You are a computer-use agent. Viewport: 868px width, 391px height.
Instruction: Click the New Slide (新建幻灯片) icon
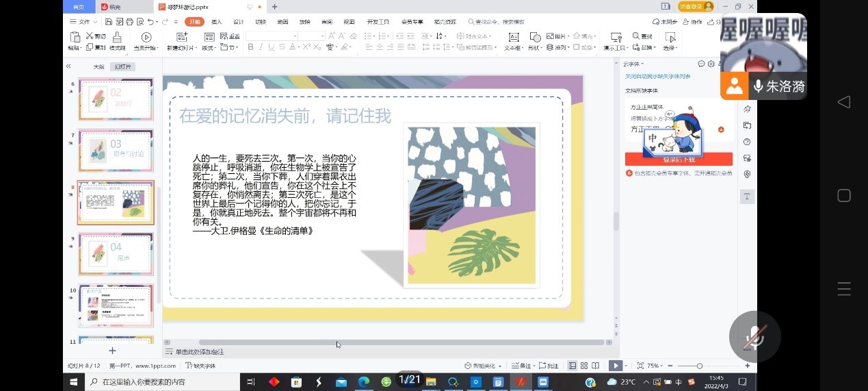181,37
